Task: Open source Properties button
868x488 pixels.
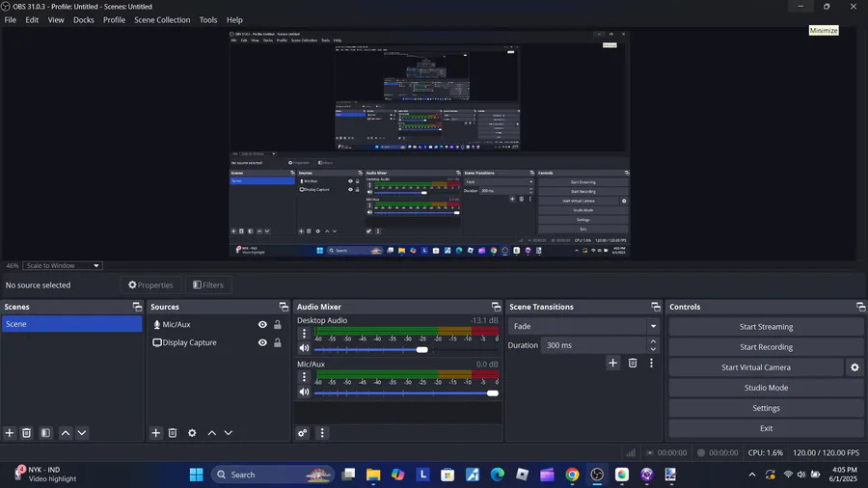Action: (x=150, y=285)
